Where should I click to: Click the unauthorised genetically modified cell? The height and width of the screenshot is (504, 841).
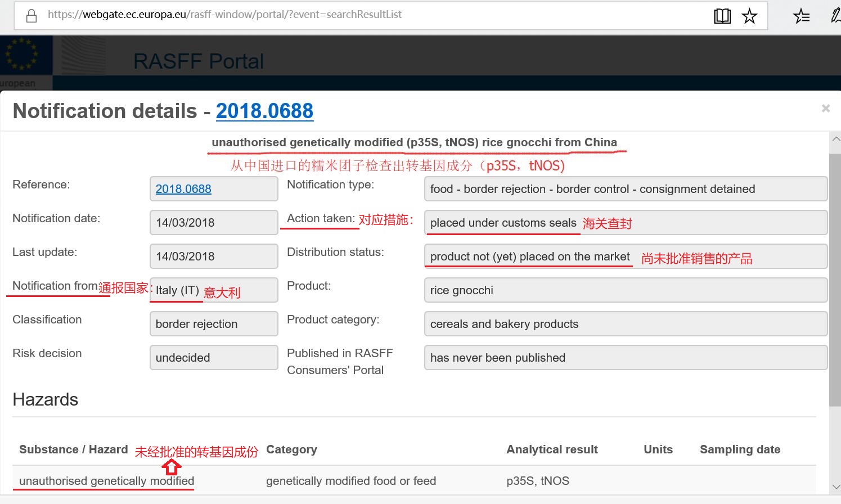point(106,481)
